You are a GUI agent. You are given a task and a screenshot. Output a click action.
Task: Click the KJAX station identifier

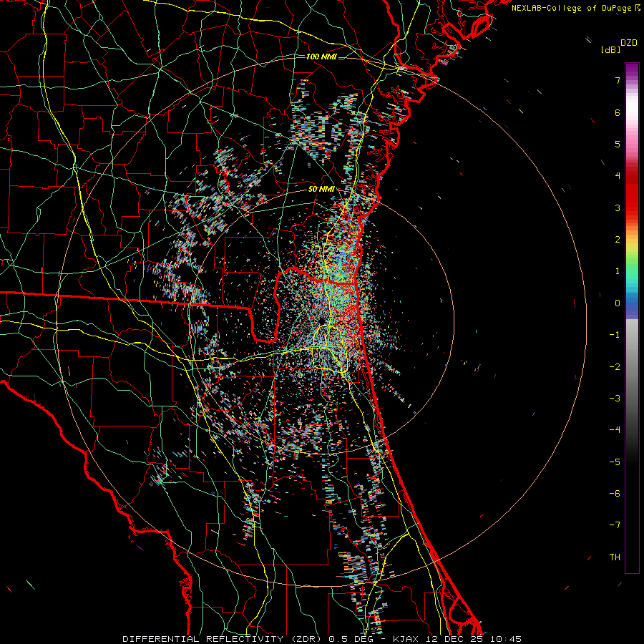click(x=406, y=639)
